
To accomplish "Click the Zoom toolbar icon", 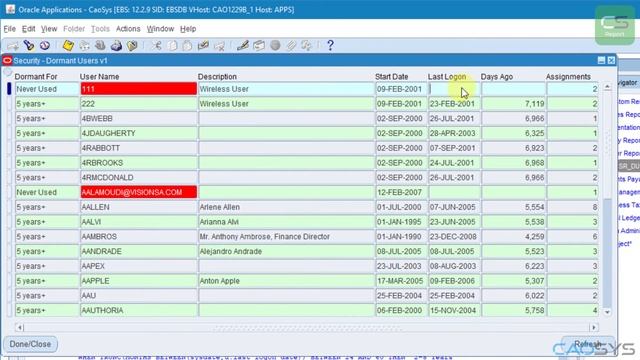I will tap(259, 45).
